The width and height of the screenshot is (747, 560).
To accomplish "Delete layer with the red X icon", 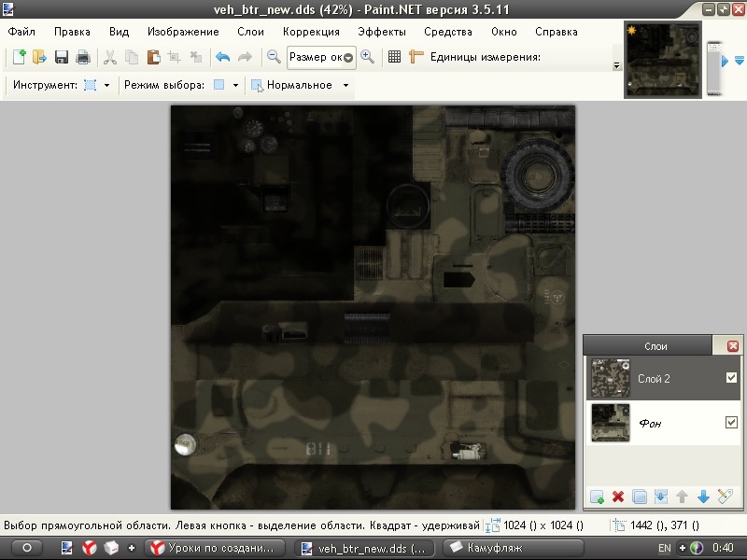I will 618,497.
